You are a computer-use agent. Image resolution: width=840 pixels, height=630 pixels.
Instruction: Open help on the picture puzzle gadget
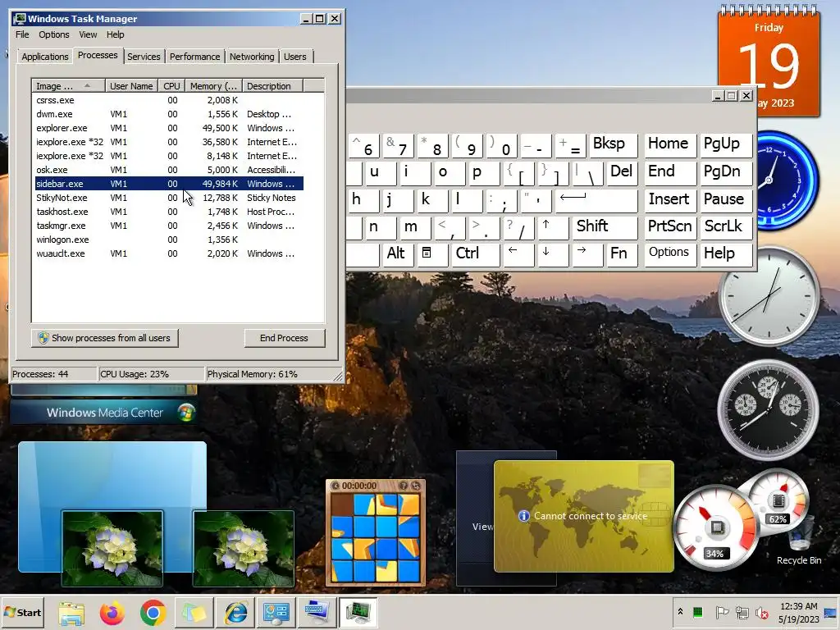(404, 486)
